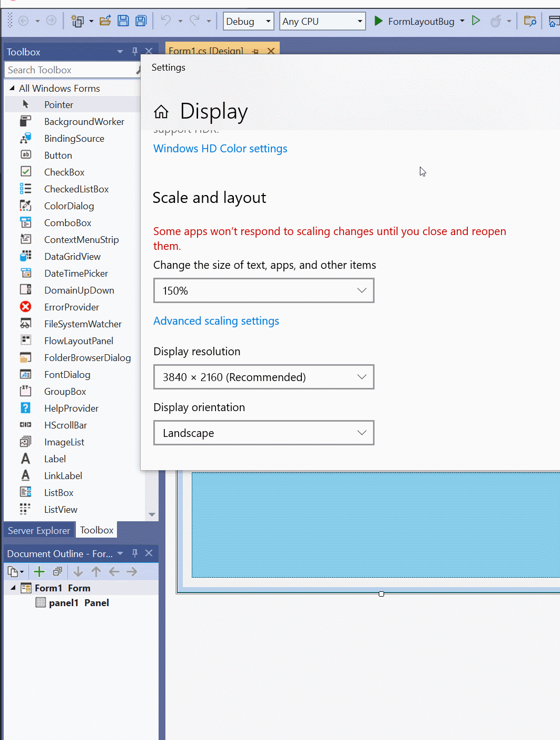Open Windows HD Color settings link
560x740 pixels.
click(x=220, y=149)
